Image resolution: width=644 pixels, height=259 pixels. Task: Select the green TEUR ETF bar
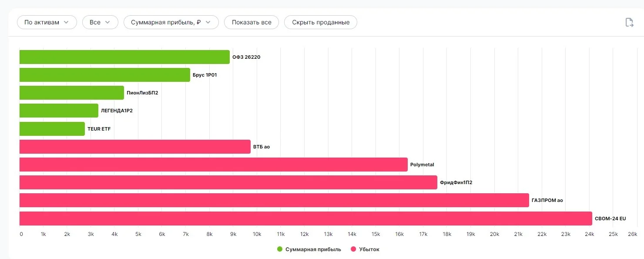pos(52,129)
